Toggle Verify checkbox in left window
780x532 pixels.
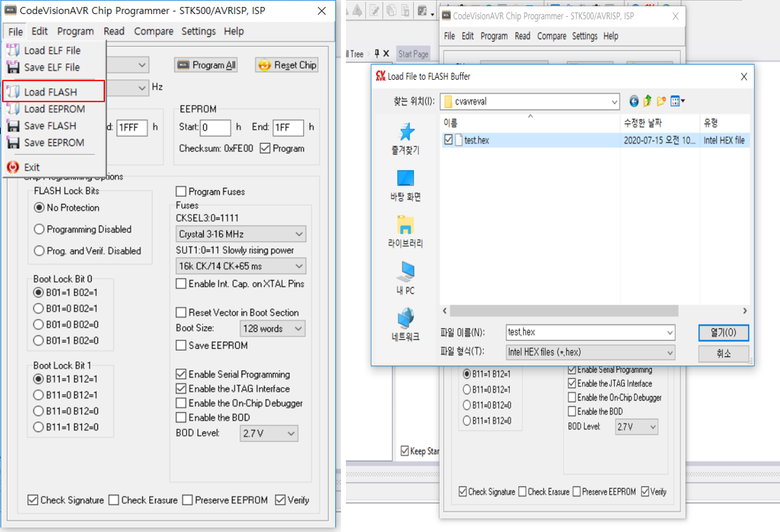[280, 500]
